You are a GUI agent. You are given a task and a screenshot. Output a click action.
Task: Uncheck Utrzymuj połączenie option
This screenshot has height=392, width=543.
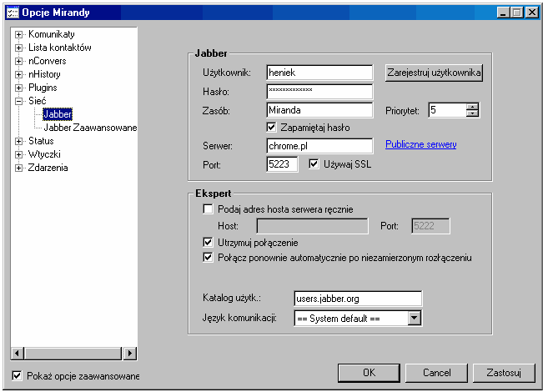[209, 243]
